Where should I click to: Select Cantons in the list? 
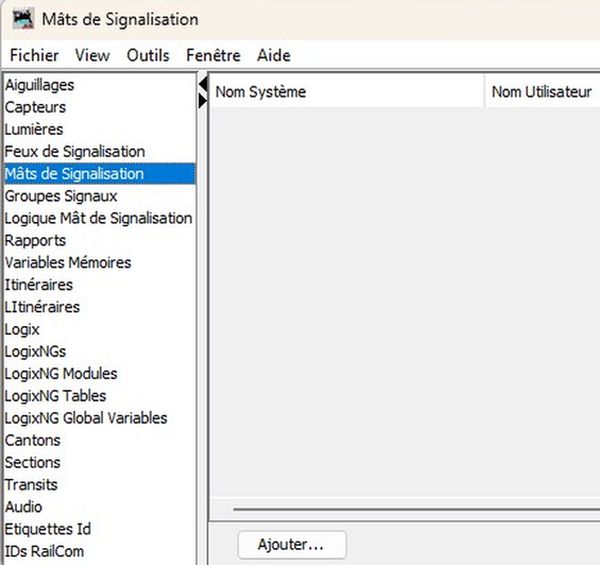click(x=33, y=440)
